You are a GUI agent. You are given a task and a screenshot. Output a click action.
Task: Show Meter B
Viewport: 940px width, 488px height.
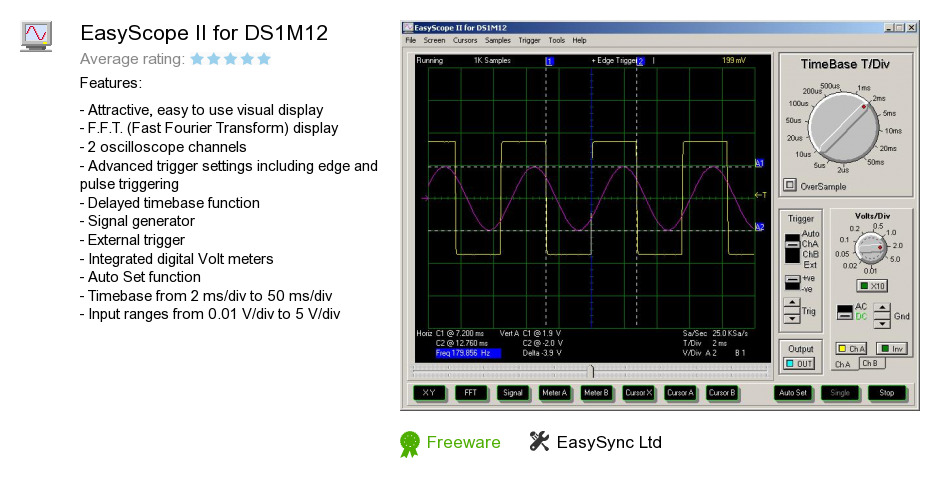[x=596, y=393]
